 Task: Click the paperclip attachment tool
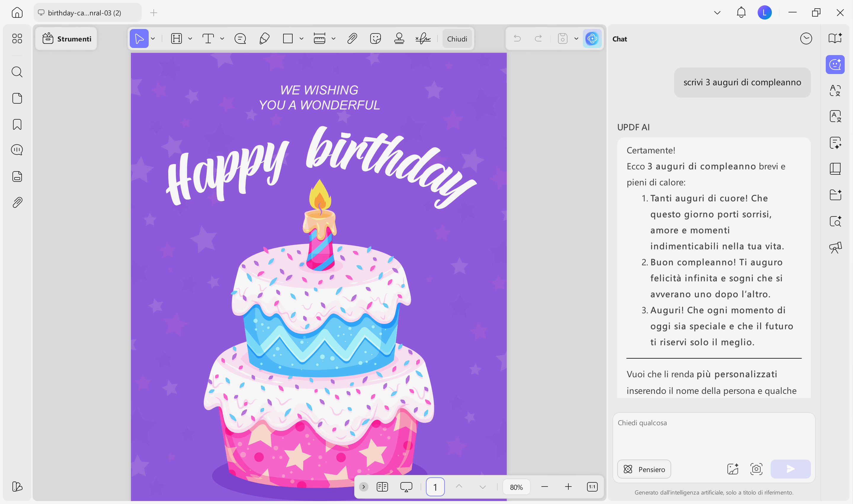coord(352,38)
